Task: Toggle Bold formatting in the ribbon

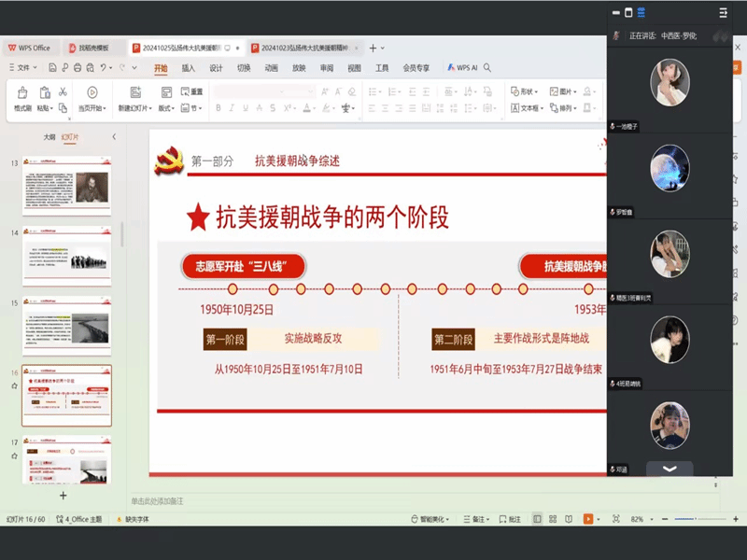Action: point(218,108)
